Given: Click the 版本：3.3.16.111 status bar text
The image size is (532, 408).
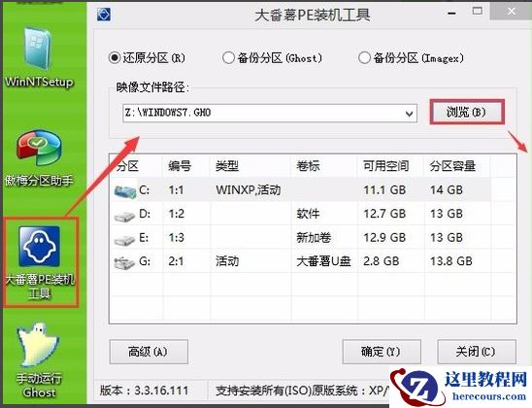Looking at the screenshot, I should [145, 391].
